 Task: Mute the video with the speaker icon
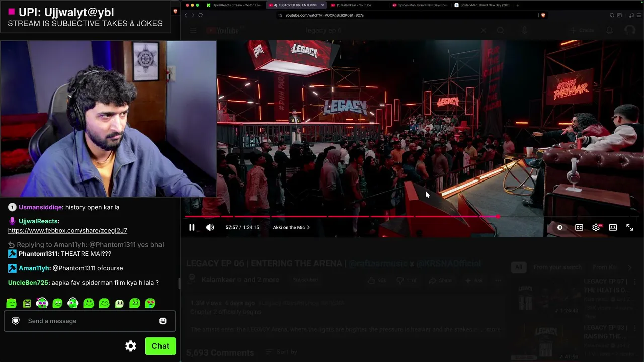210,227
